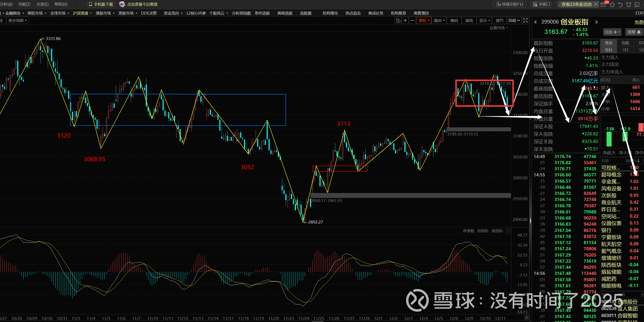Toggle fullscreen chart expand icon
Image resolution: width=644 pixels, height=322 pixels.
(x=525, y=20)
